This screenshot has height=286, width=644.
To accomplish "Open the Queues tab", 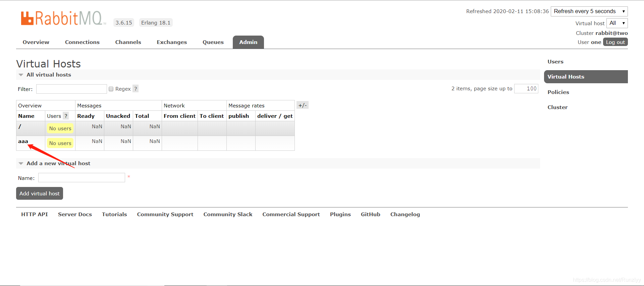I will point(213,42).
